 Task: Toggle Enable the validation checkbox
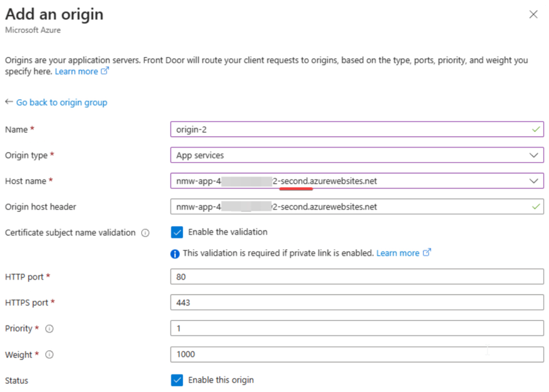tap(177, 232)
